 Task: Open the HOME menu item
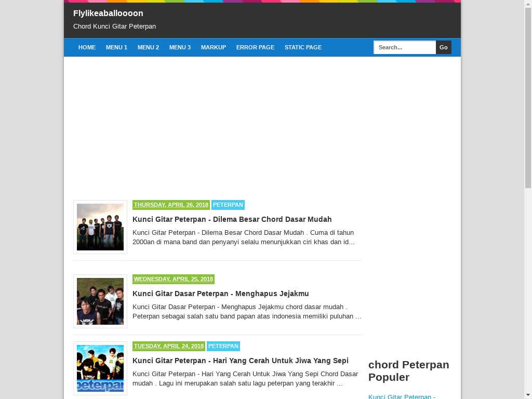coord(87,47)
